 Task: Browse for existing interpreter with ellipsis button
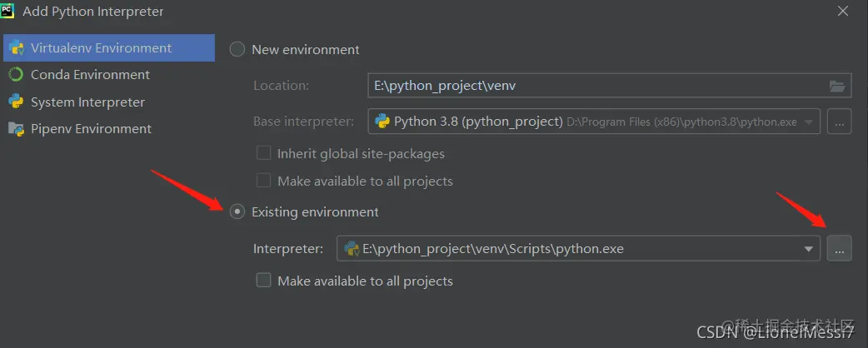839,248
